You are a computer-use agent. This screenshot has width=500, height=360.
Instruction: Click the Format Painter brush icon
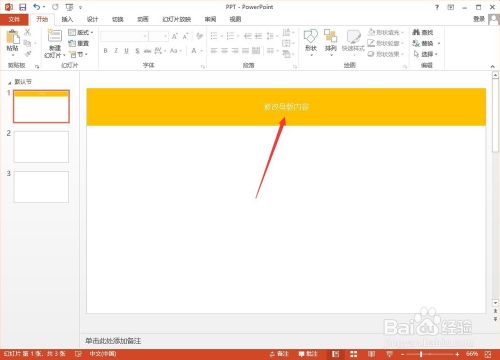[x=28, y=54]
